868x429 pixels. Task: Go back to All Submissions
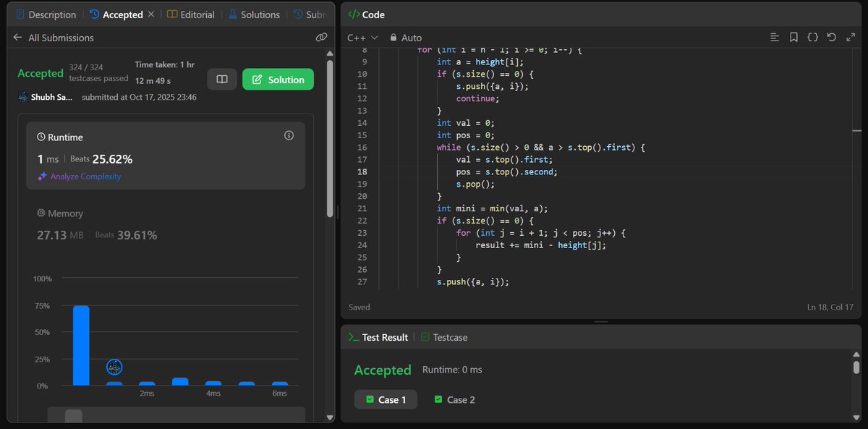[x=54, y=38]
